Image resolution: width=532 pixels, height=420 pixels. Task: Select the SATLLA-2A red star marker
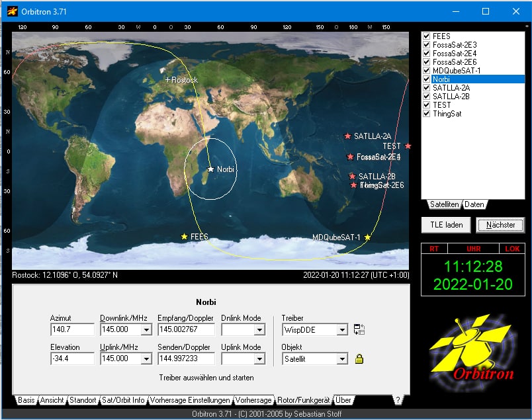[x=347, y=136]
